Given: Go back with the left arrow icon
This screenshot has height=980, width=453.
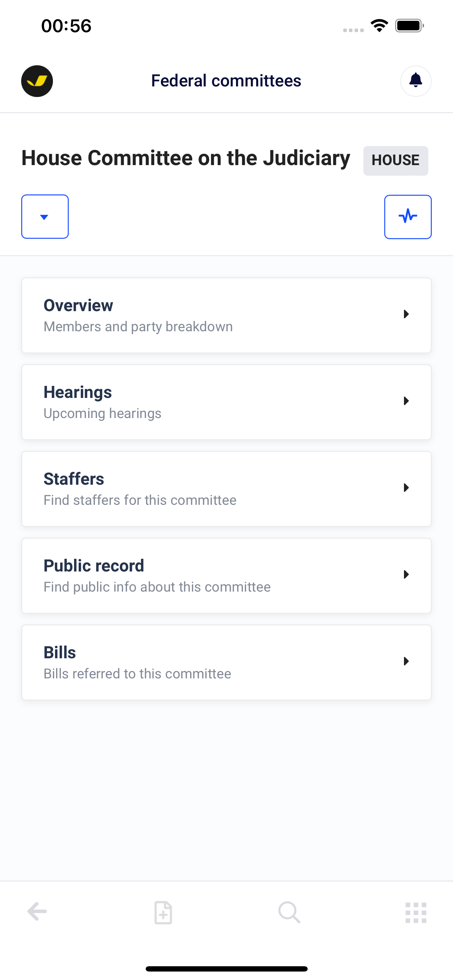Looking at the screenshot, I should pos(37,912).
